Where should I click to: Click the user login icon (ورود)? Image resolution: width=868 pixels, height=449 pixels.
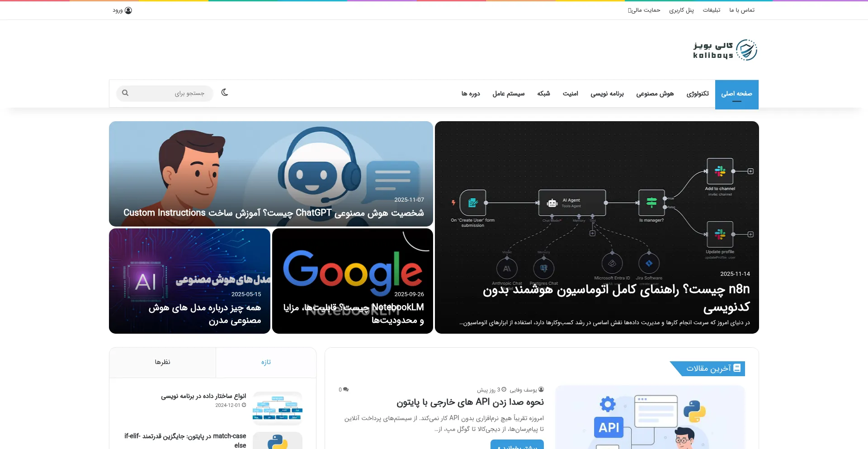[x=128, y=10]
